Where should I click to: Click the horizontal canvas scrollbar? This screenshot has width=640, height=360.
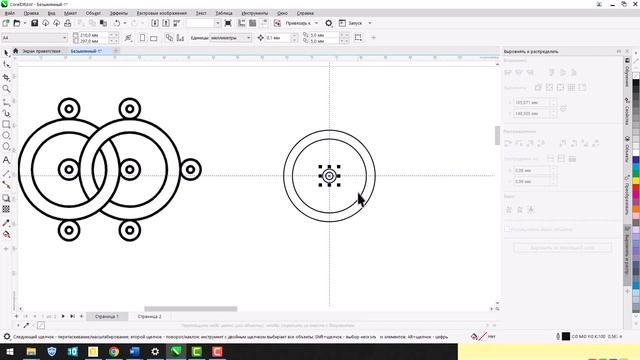coord(190,309)
